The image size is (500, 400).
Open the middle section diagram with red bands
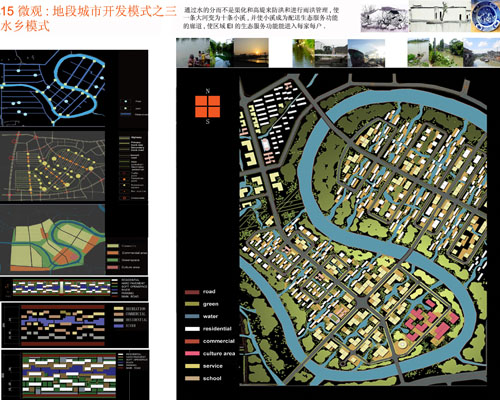63,325
